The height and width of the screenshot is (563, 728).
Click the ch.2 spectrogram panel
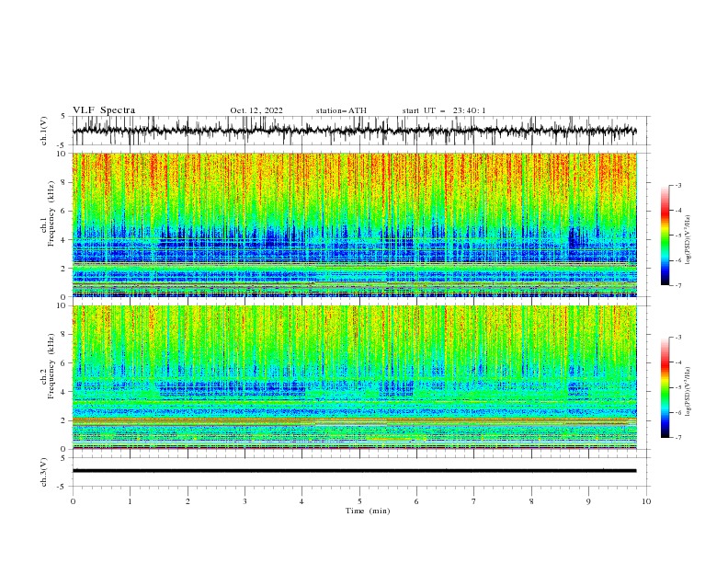point(355,377)
